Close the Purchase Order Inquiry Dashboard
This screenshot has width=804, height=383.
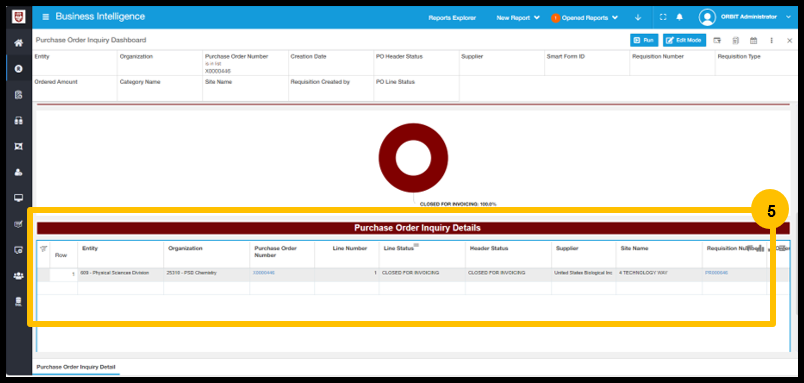click(x=790, y=41)
